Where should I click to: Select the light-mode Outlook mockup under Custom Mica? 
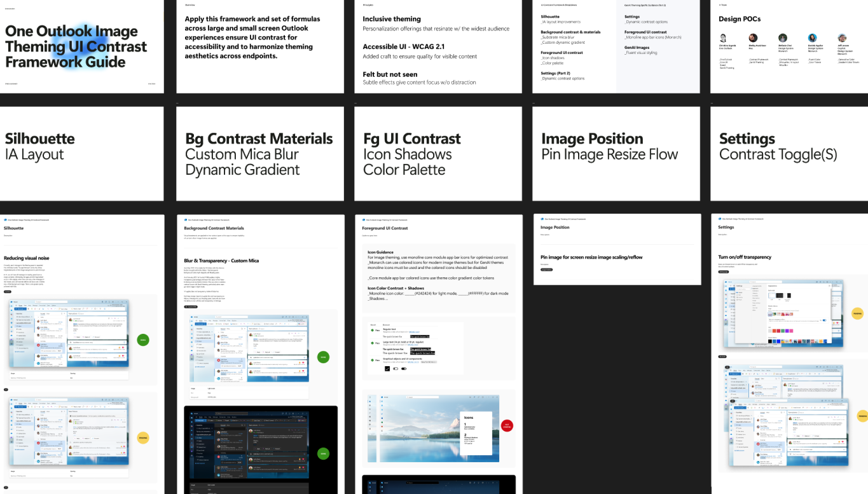click(x=250, y=348)
